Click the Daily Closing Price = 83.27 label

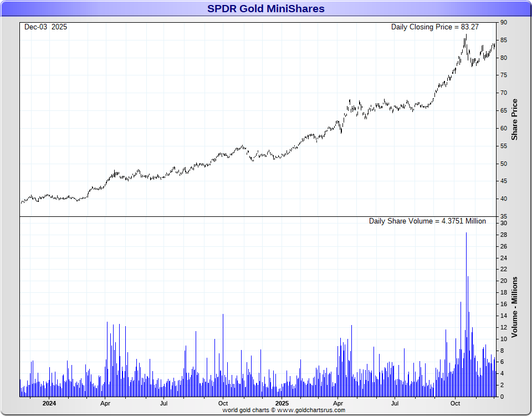coord(434,27)
